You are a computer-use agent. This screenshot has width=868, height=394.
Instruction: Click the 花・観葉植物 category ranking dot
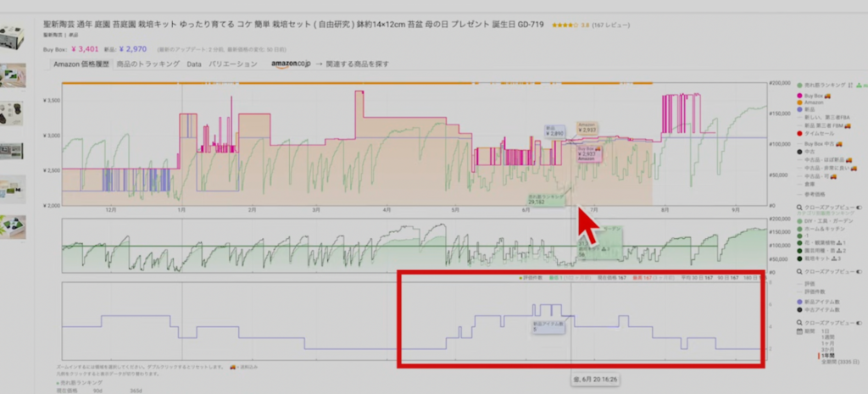[800, 243]
